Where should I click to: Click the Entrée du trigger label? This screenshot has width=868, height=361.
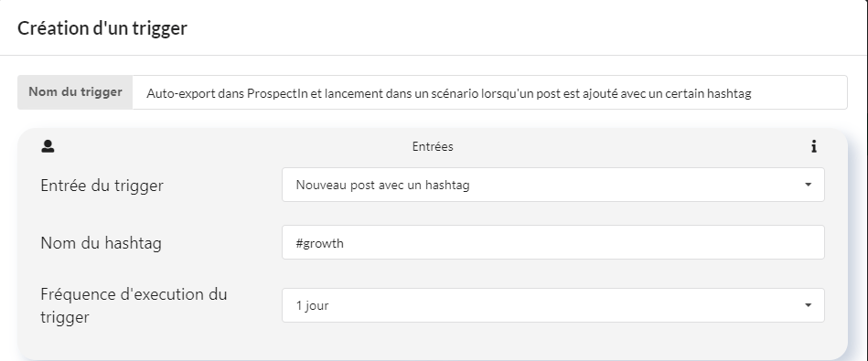coord(102,186)
